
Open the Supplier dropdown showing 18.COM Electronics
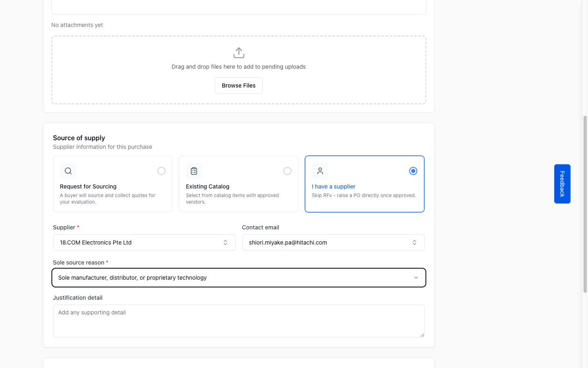(144, 242)
